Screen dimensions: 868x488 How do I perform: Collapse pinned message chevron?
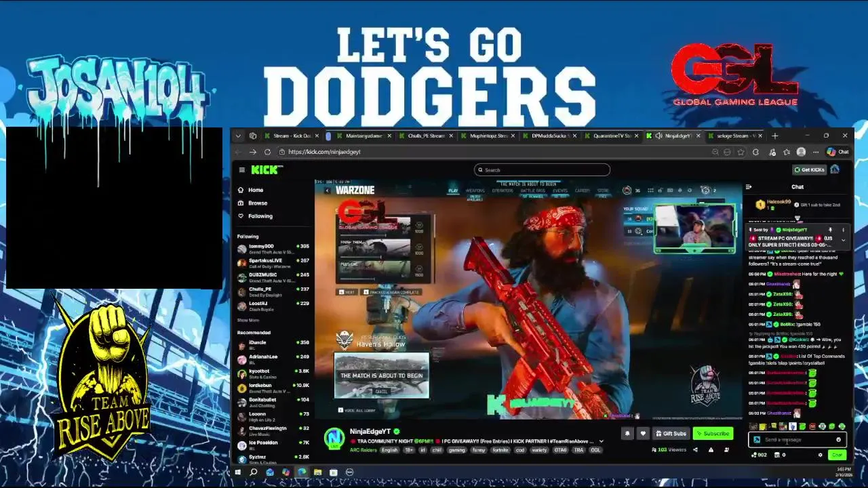point(844,240)
